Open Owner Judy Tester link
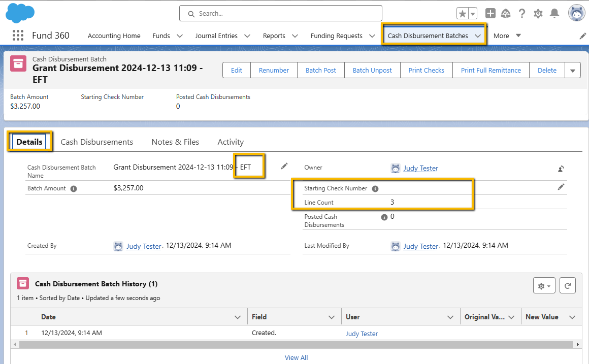589x364 pixels. coord(421,168)
